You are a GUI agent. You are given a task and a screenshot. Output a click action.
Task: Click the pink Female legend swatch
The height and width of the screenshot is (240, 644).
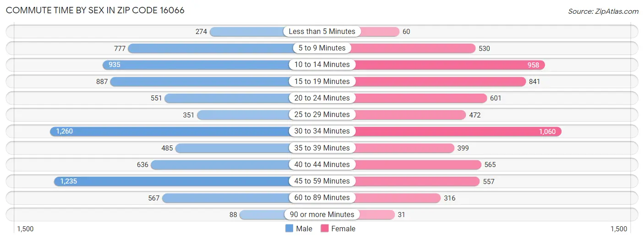pyautogui.click(x=325, y=229)
